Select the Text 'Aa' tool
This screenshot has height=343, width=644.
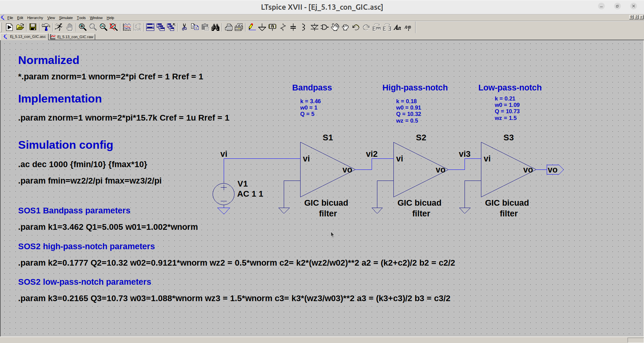(x=397, y=27)
